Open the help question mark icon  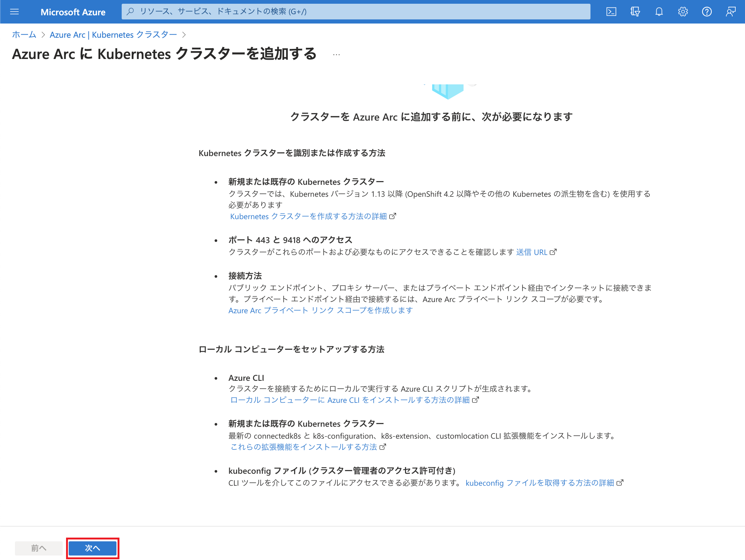point(707,12)
